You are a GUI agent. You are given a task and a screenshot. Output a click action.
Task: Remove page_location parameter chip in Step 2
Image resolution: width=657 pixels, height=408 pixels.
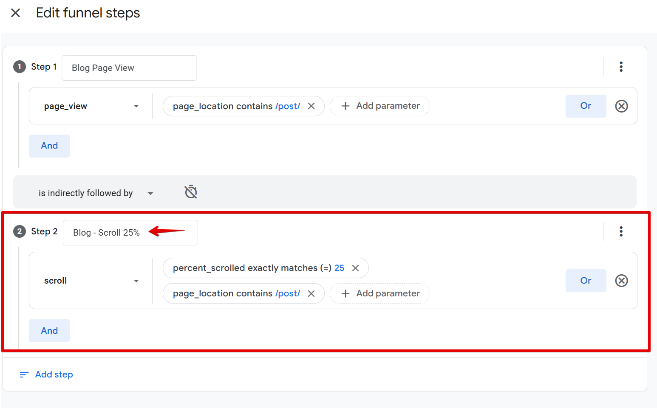[311, 293]
